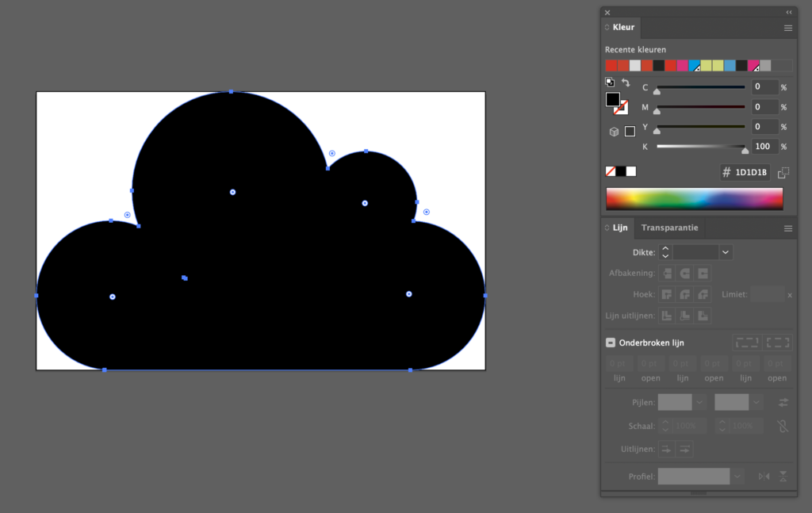Select the round join Hoek icon
The height and width of the screenshot is (513, 812).
684,294
